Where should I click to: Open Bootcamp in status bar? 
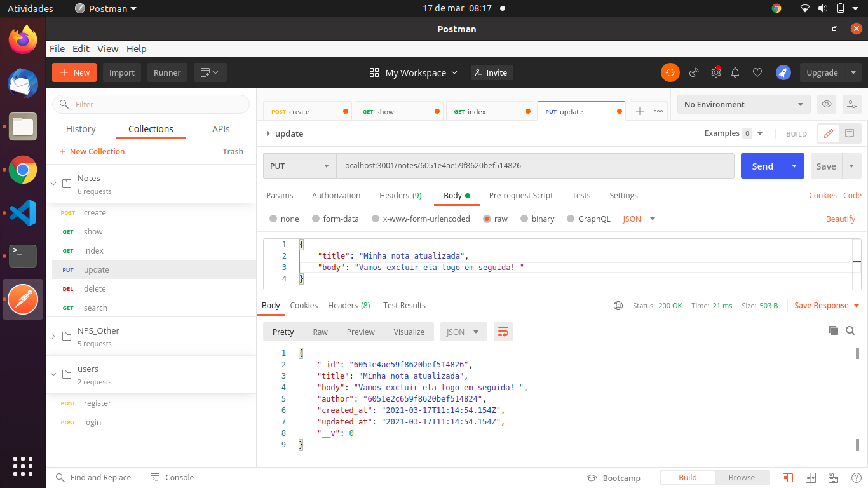(613, 478)
